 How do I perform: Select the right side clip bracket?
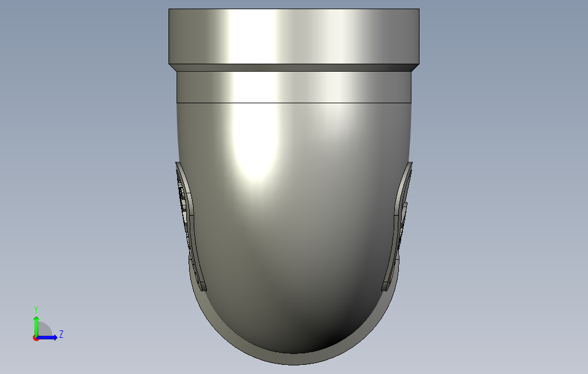(x=398, y=227)
